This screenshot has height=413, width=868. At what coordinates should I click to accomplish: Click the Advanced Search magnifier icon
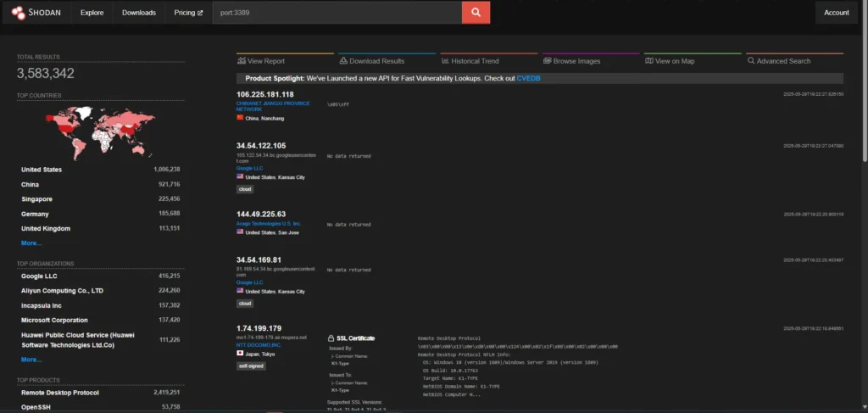click(x=751, y=60)
